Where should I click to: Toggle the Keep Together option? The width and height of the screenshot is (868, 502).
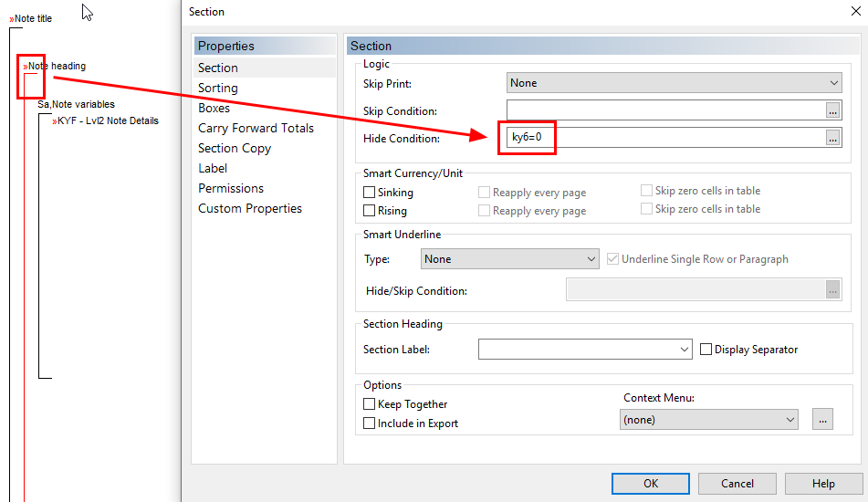[x=370, y=404]
